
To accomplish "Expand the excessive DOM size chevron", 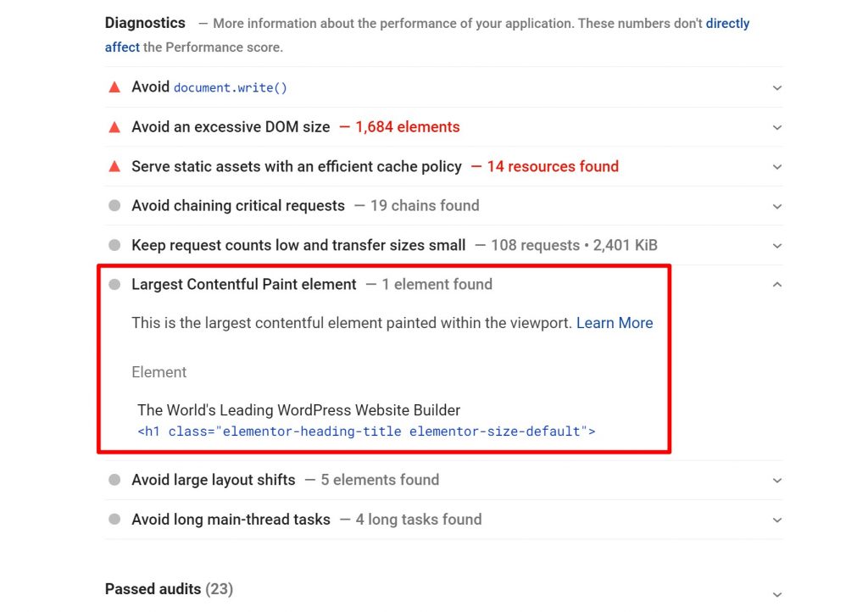I will [777, 128].
